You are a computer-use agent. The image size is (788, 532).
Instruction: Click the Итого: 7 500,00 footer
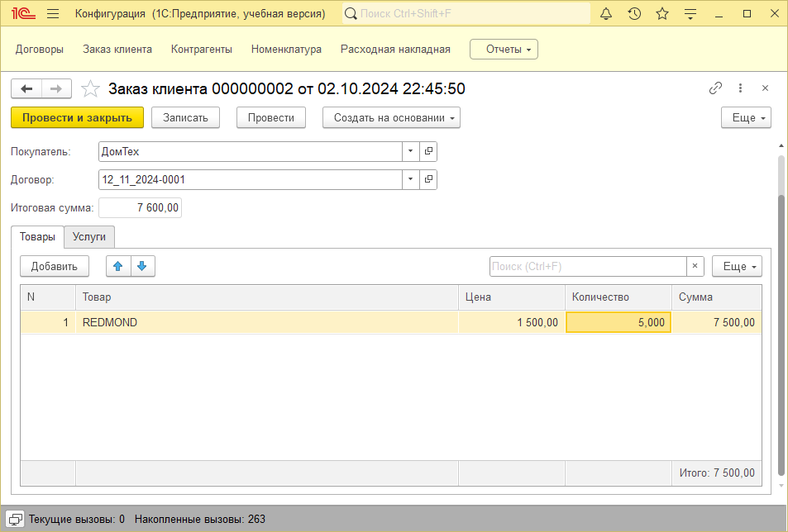(x=717, y=473)
